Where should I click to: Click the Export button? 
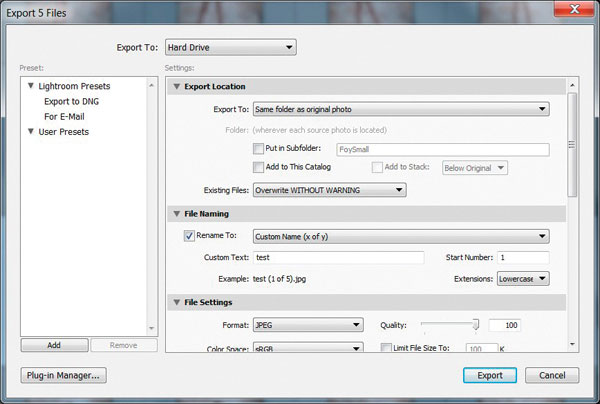[x=490, y=375]
